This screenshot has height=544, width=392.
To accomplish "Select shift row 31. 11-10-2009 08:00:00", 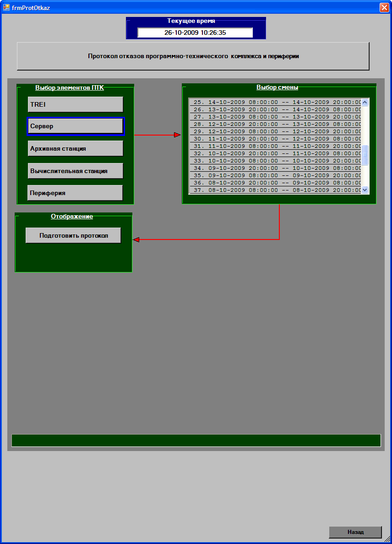I will tap(275, 146).
